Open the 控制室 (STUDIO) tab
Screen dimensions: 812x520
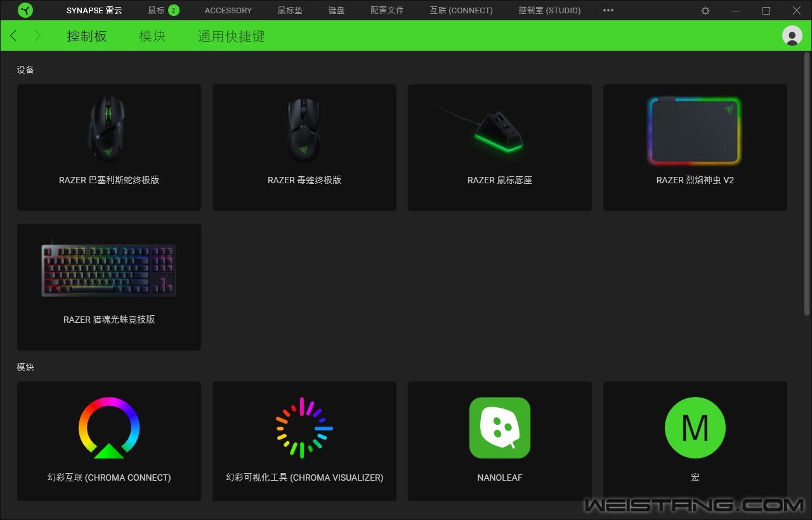point(549,10)
